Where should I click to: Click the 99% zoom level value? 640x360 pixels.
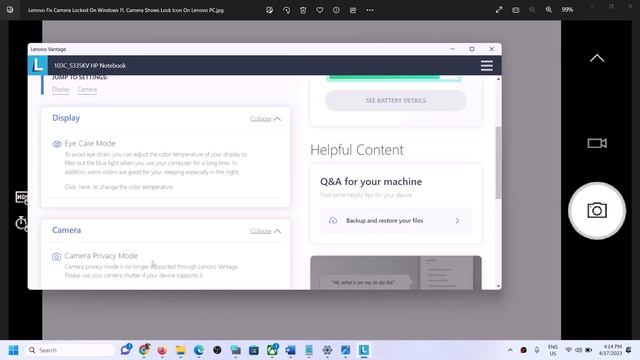[x=567, y=10]
